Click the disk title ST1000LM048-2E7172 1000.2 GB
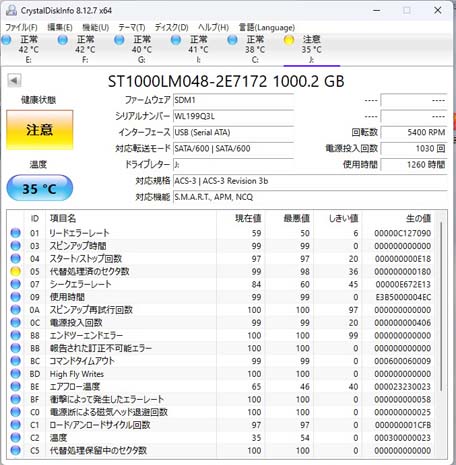Screen dimensions: 456x465 click(x=226, y=81)
